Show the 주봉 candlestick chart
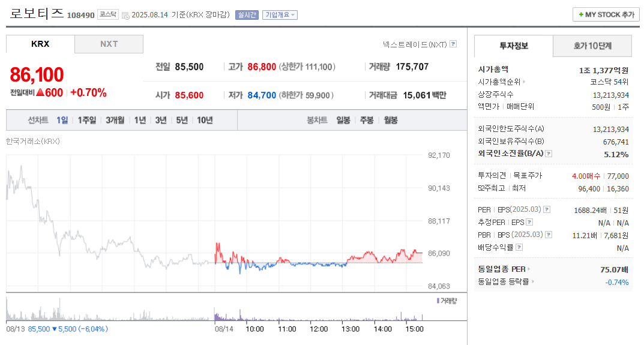 point(367,121)
